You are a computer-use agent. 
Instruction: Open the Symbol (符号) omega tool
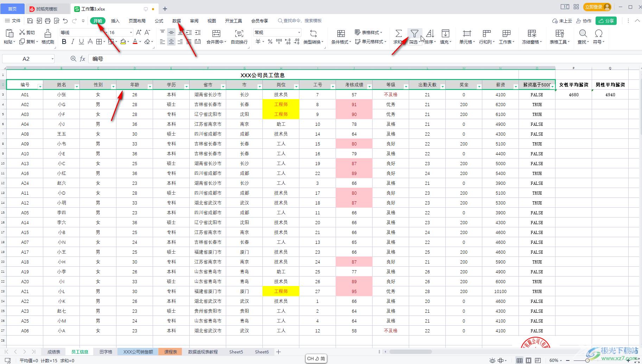(x=598, y=37)
